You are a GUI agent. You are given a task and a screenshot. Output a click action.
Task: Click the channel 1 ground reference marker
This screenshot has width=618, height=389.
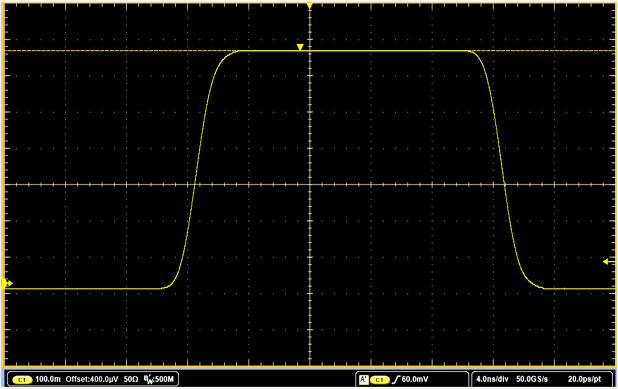[7, 283]
